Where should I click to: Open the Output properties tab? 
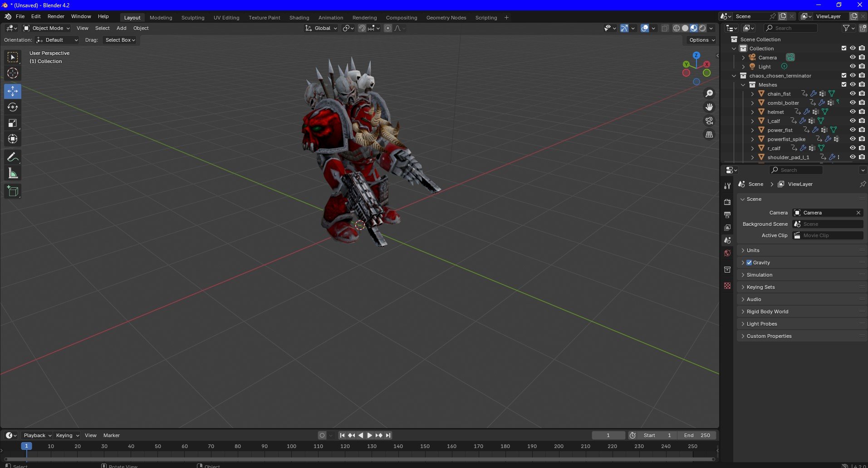[x=727, y=214]
